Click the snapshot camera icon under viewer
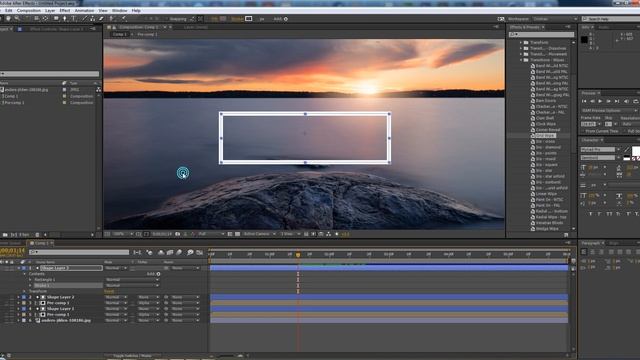The width and height of the screenshot is (640, 360). coord(178,234)
